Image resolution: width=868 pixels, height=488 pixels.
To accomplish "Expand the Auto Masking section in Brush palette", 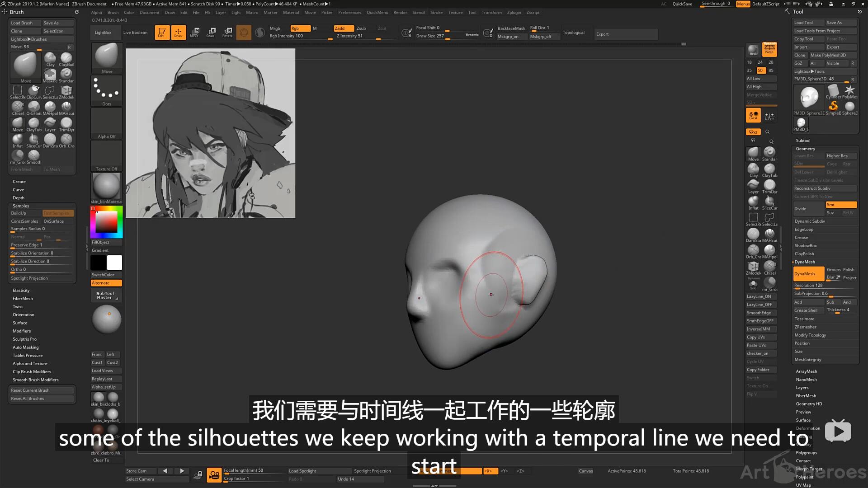I will pyautogui.click(x=26, y=347).
